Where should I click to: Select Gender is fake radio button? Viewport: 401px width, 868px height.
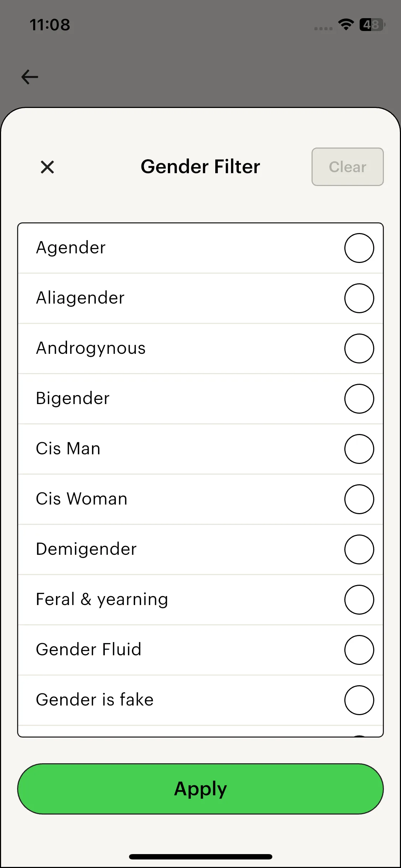pyautogui.click(x=359, y=700)
